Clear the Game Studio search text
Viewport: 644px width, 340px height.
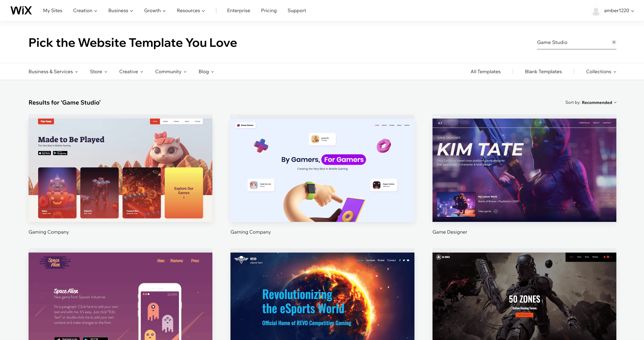(x=614, y=42)
